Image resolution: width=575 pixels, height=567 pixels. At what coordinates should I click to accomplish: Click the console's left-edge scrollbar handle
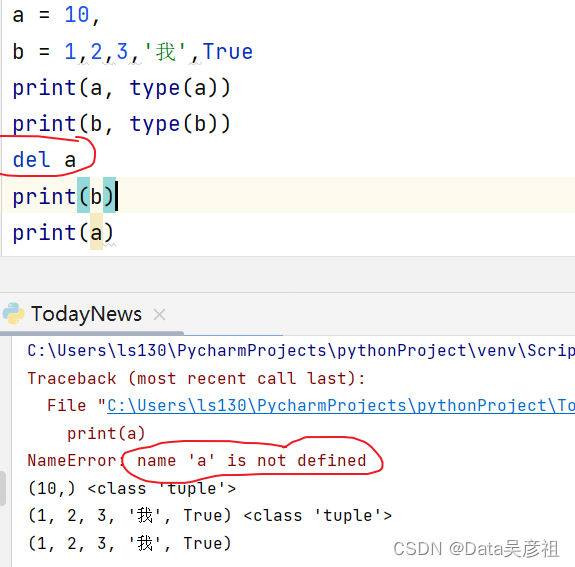pyautogui.click(x=3, y=489)
